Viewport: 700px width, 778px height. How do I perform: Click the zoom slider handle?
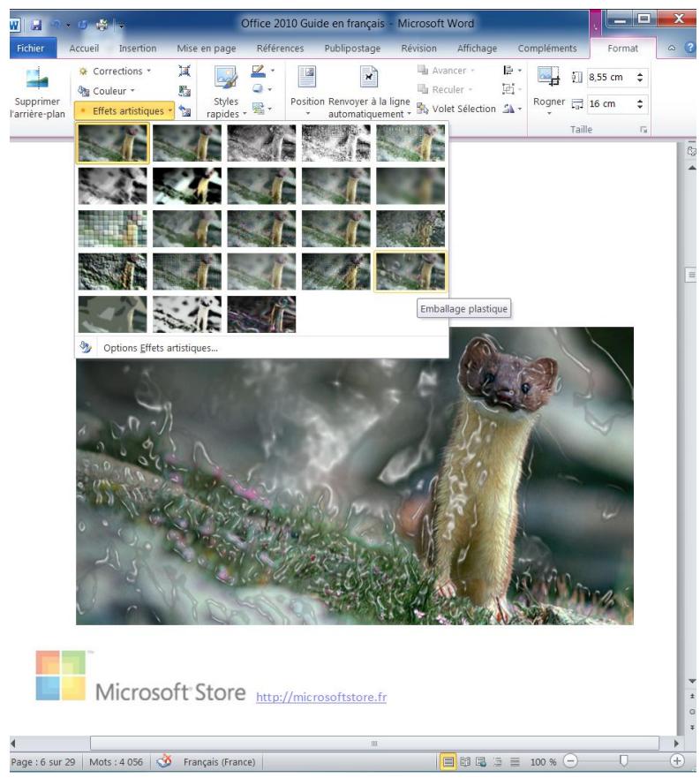point(623,761)
